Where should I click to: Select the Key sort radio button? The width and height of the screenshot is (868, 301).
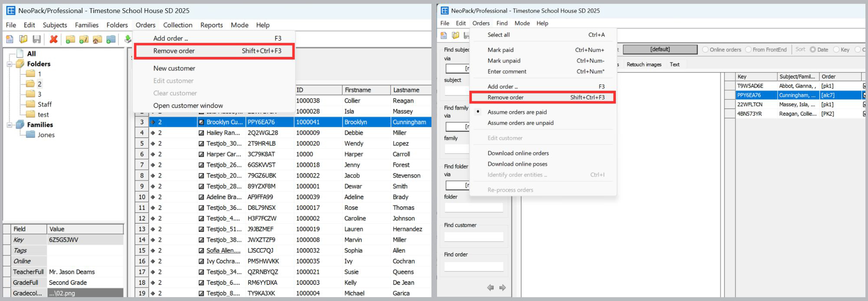[x=836, y=50]
